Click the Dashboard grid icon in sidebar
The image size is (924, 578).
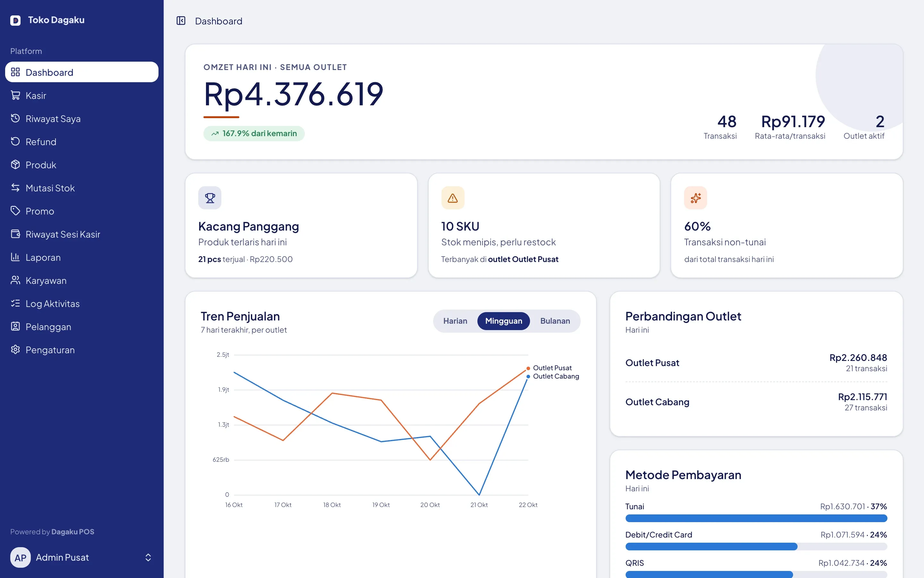point(15,72)
